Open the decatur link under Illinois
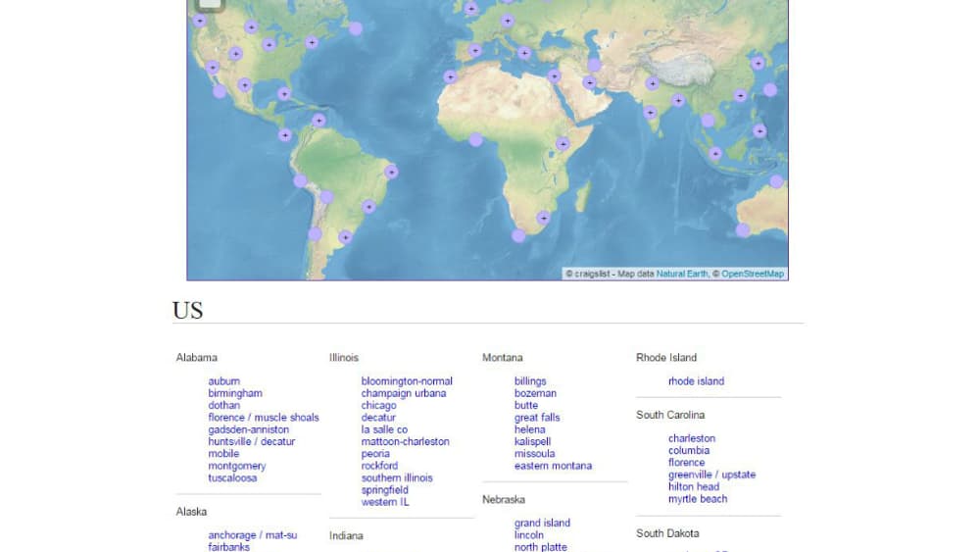The image size is (980, 552). pyautogui.click(x=378, y=417)
